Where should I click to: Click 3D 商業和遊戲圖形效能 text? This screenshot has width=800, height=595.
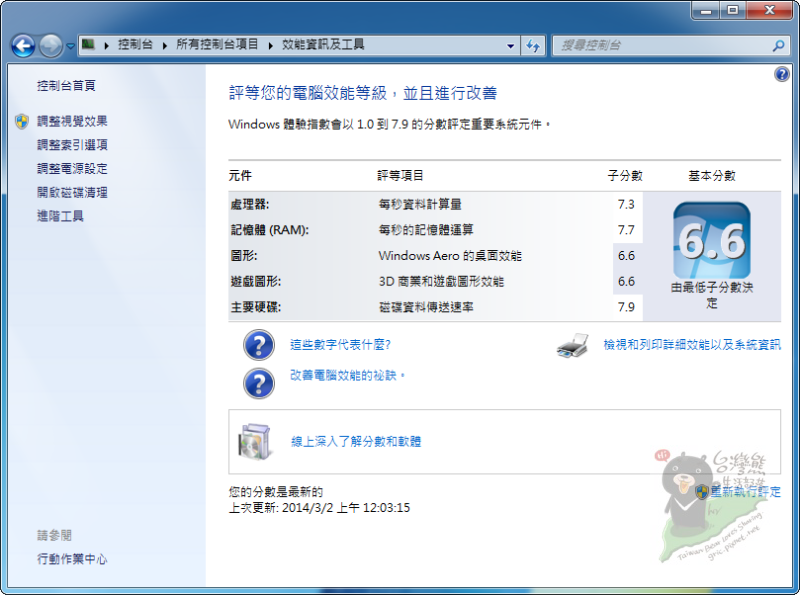click(x=441, y=282)
